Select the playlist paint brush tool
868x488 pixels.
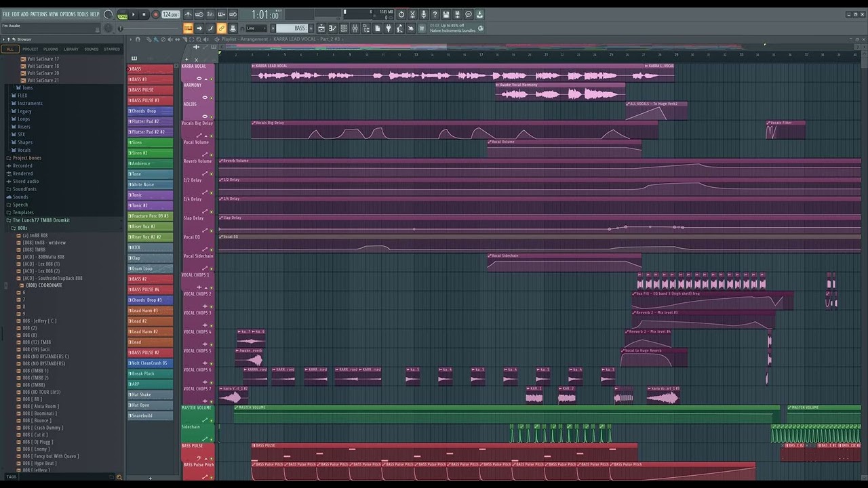(156, 39)
